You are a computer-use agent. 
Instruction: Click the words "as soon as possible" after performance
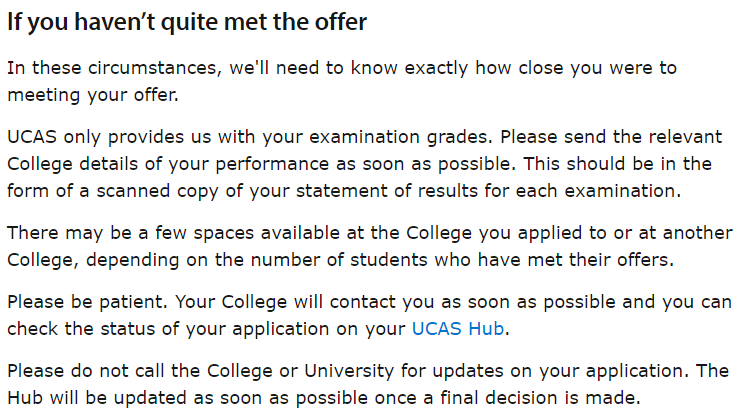point(426,164)
